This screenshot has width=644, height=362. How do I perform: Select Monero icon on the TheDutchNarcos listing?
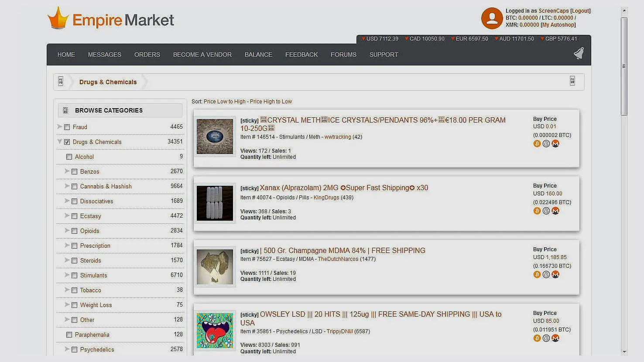tap(555, 274)
